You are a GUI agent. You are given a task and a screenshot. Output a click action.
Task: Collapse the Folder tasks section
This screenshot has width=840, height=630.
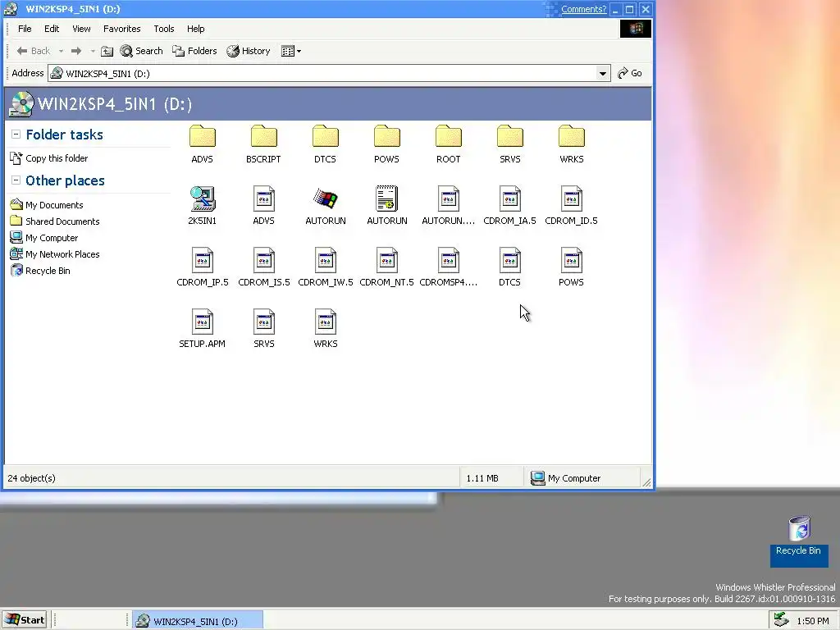coord(16,135)
